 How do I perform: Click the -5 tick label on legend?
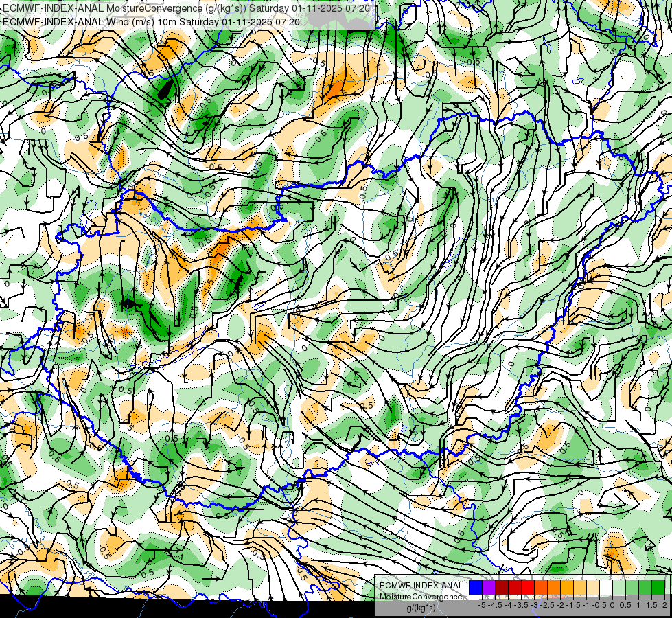click(482, 605)
